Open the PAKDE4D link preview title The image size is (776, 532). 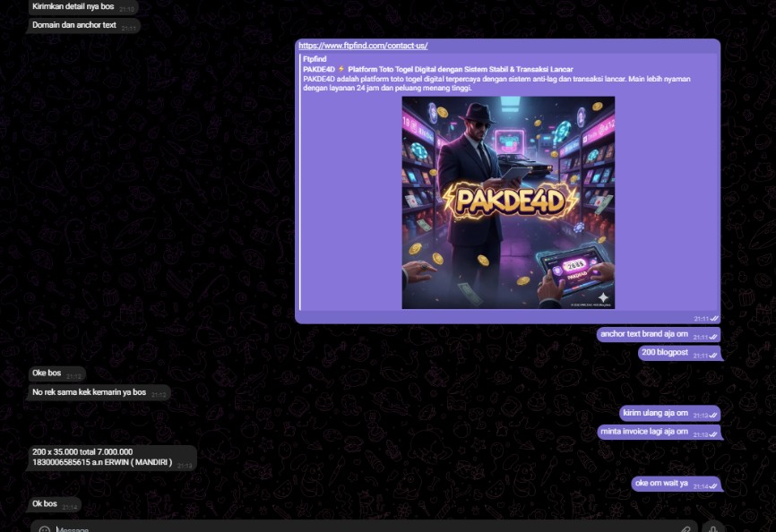[x=437, y=69]
